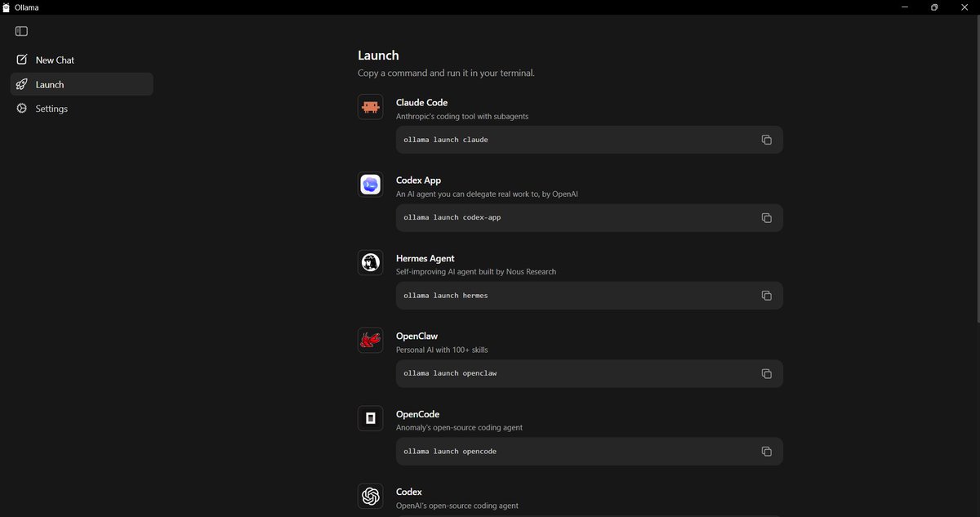Viewport: 980px width, 517px height.
Task: Click the Launch page heading
Action: click(x=378, y=56)
